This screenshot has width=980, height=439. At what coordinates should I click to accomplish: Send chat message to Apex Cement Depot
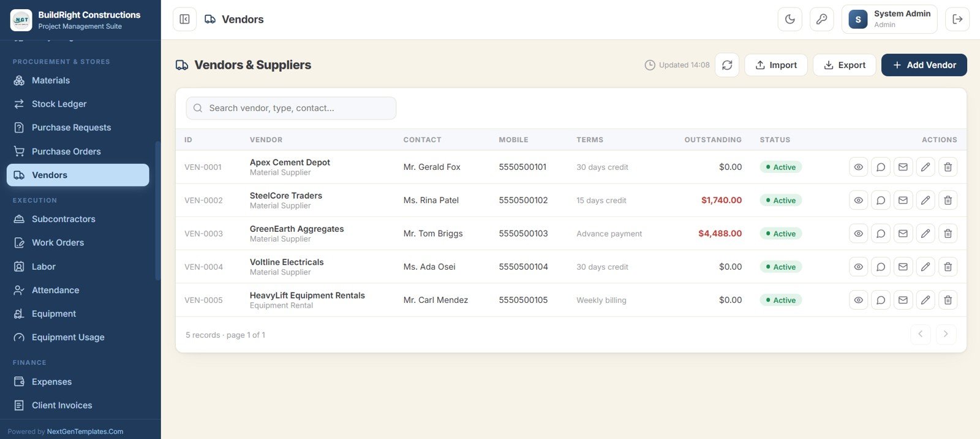pos(881,167)
